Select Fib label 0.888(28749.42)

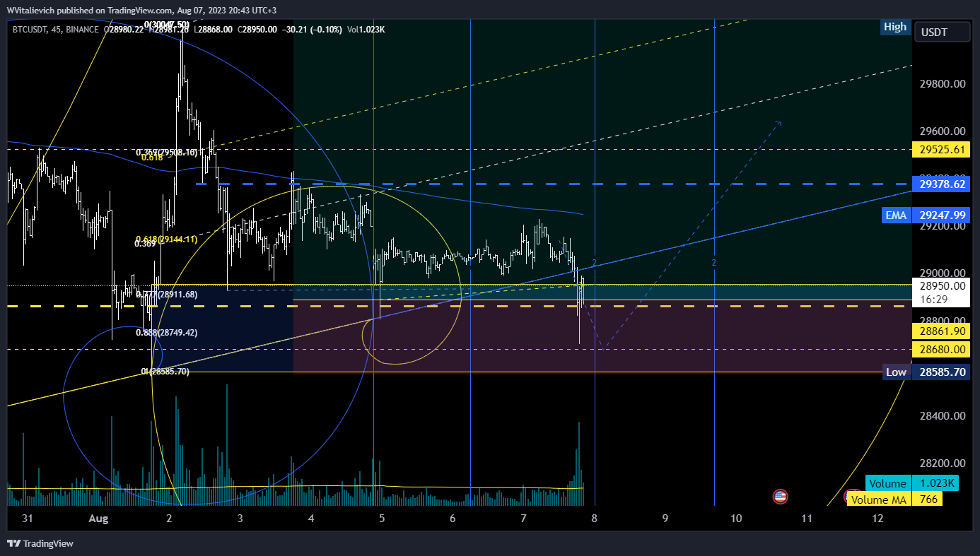[x=166, y=332]
